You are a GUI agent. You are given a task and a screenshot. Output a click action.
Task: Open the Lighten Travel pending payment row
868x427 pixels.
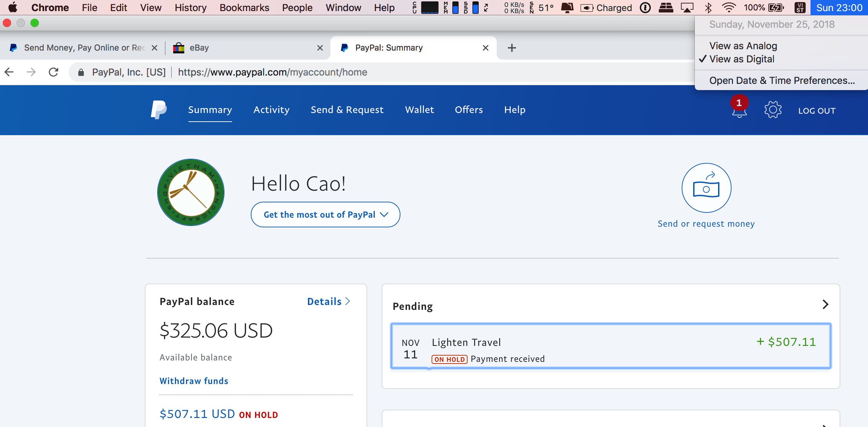click(x=610, y=346)
